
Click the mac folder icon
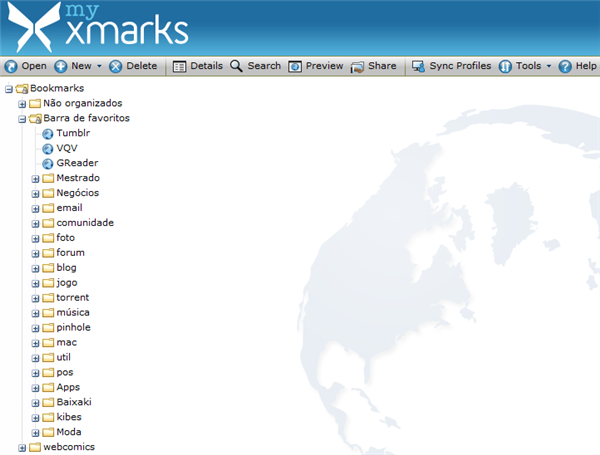[x=48, y=342]
